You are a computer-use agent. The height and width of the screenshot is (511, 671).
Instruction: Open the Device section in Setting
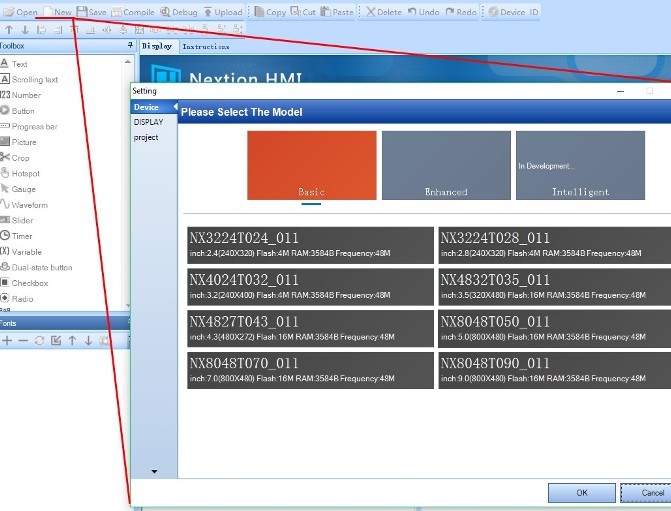click(x=154, y=107)
